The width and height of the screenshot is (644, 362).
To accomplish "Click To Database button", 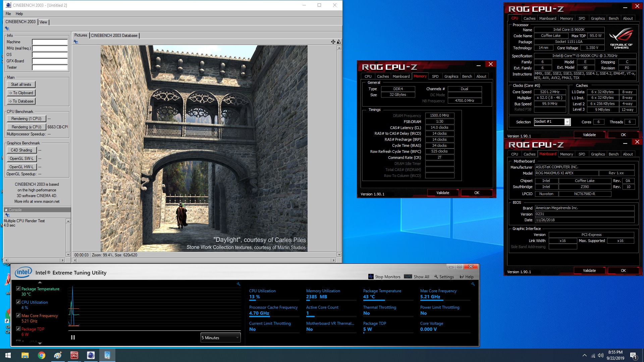I will 21,101.
